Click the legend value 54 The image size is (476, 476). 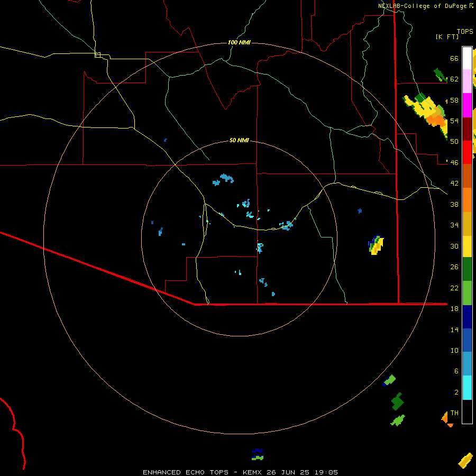coord(454,121)
